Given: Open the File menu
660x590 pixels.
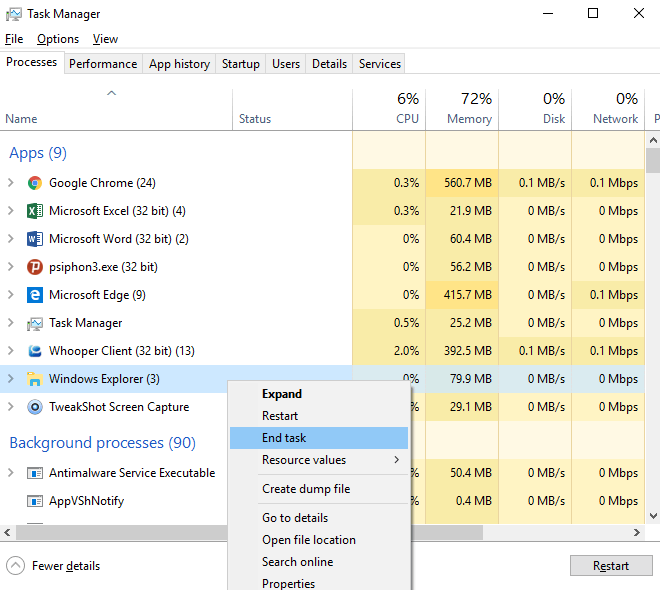Looking at the screenshot, I should coord(14,39).
